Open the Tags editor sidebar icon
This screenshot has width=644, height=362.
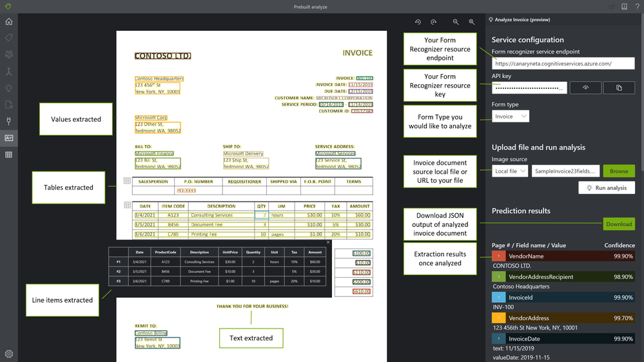tap(8, 38)
